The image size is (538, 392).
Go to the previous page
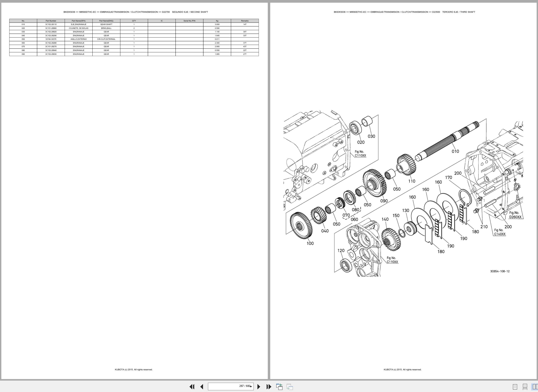(202, 387)
